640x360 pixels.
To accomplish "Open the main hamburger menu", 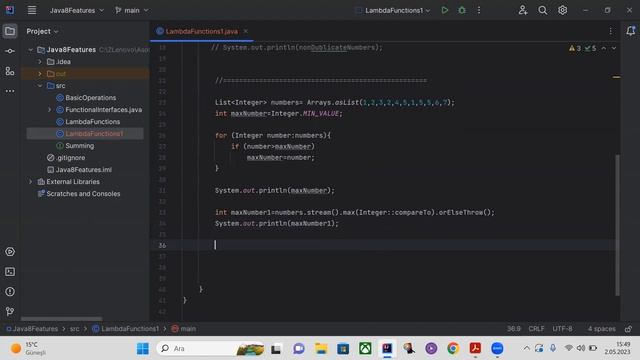I will click(x=32, y=10).
